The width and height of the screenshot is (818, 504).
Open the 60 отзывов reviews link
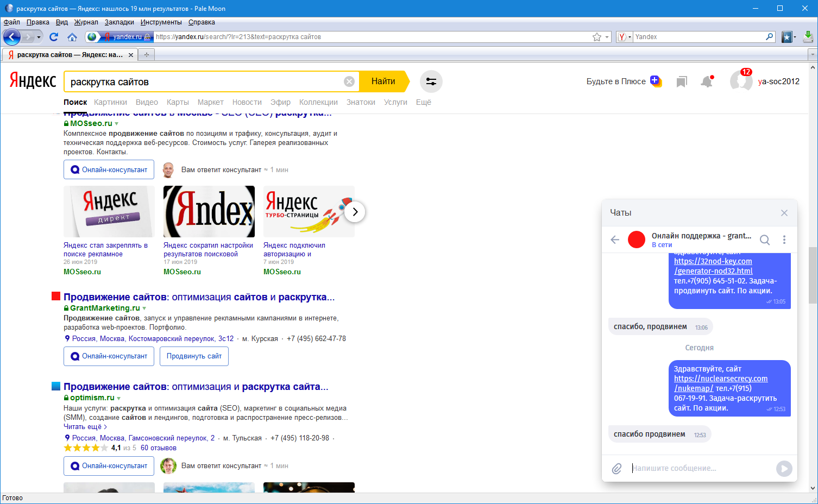[x=159, y=448]
